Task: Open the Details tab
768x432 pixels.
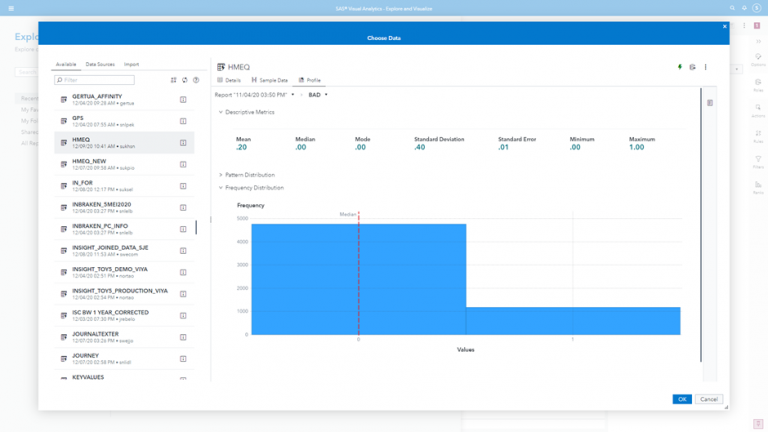Action: (x=230, y=80)
